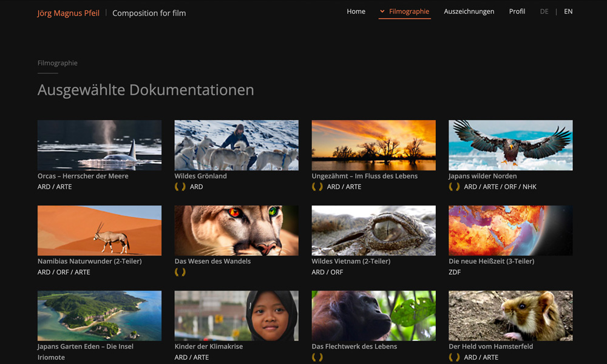Select the Wildes Vietnam crocodile eye thumbnail
This screenshot has width=607, height=364.
pos(373,231)
